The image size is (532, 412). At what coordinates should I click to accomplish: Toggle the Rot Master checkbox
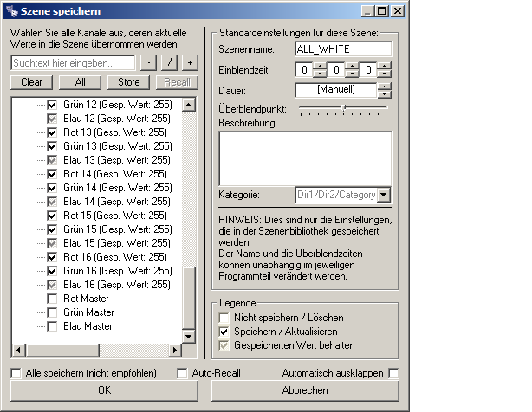52,299
